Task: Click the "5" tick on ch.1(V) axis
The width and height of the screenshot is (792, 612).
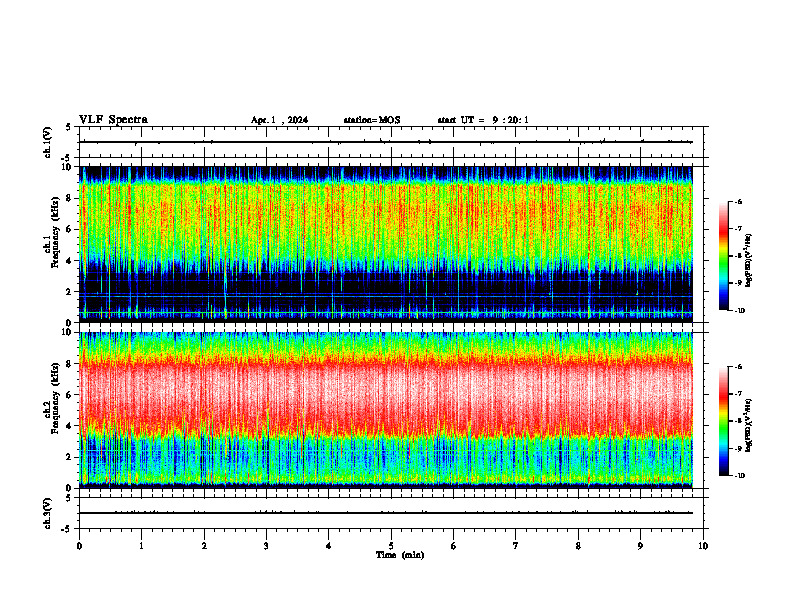Action: (68, 128)
